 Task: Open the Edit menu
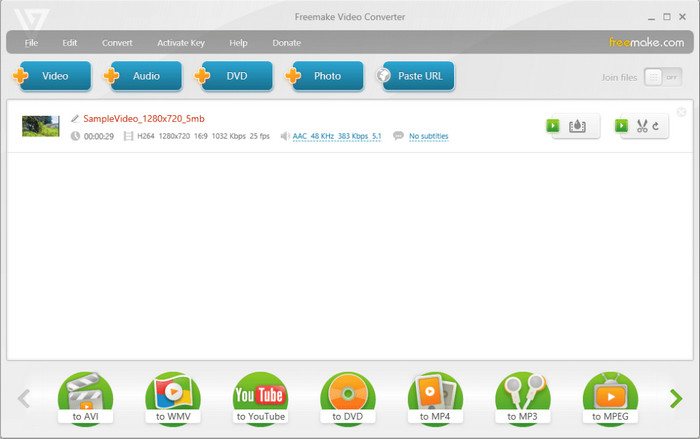click(x=70, y=43)
